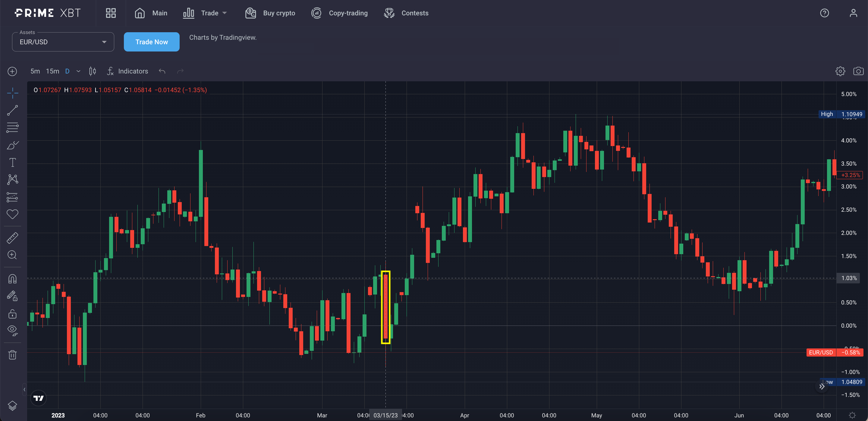Select the brush drawing tool
This screenshot has width=868, height=421.
pyautogui.click(x=12, y=145)
